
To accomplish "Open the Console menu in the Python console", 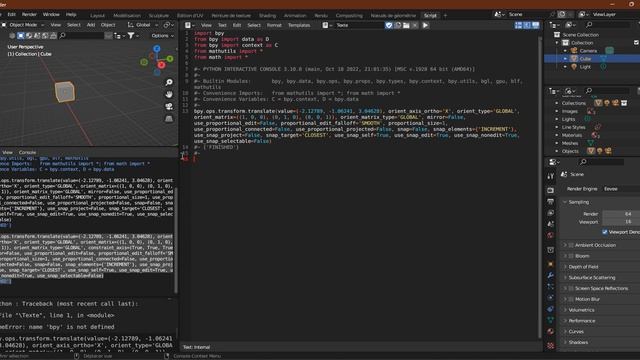I will coord(27,152).
